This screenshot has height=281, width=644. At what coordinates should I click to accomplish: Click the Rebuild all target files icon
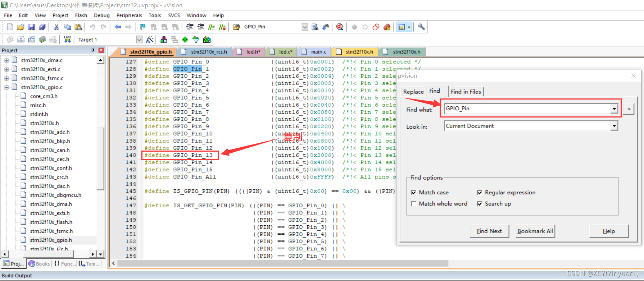(x=32, y=40)
